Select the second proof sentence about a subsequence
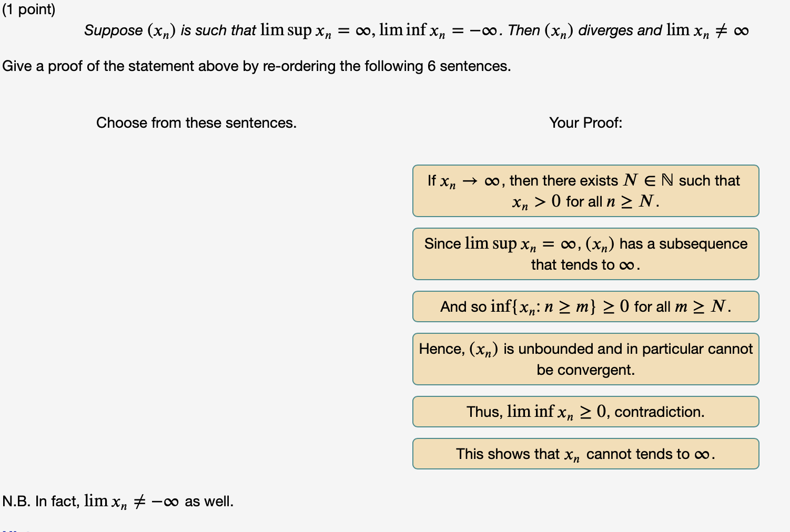The image size is (790, 532). pyautogui.click(x=585, y=253)
